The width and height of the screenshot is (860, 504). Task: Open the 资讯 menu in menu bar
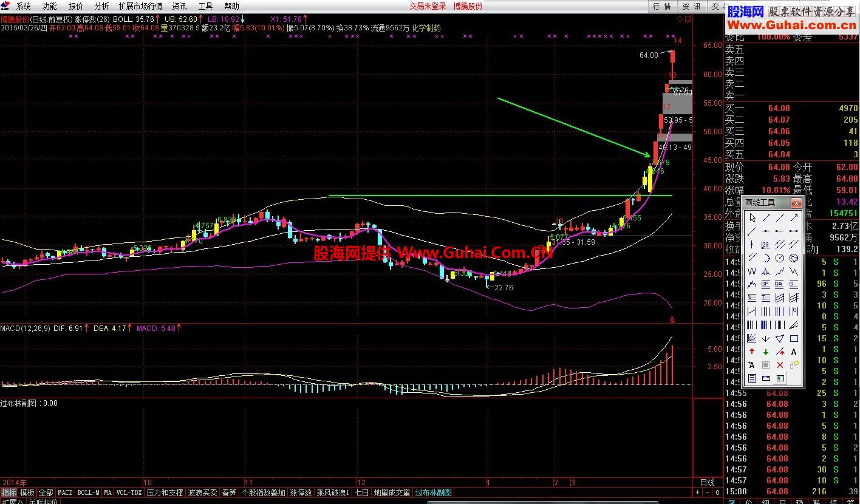179,6
